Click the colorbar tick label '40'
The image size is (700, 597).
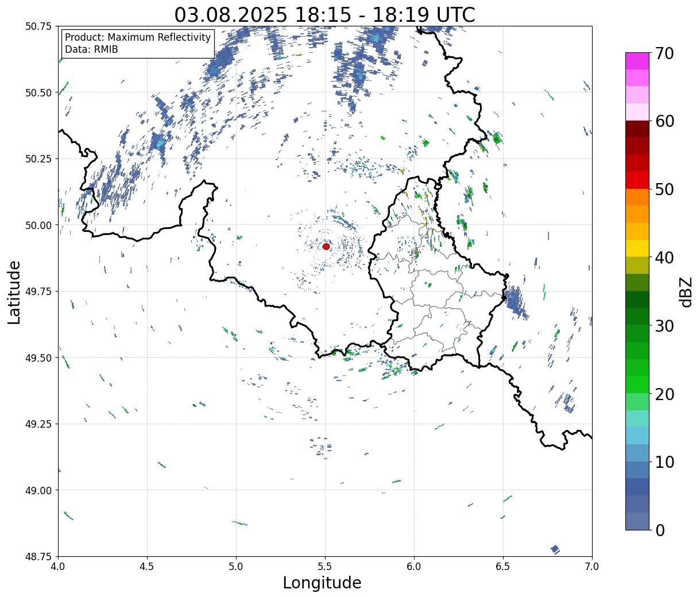pyautogui.click(x=664, y=257)
